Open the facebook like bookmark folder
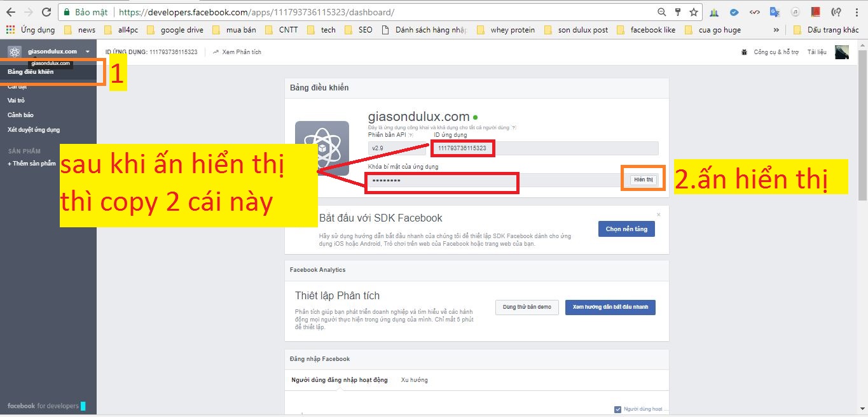The width and height of the screenshot is (868, 417). tap(646, 30)
